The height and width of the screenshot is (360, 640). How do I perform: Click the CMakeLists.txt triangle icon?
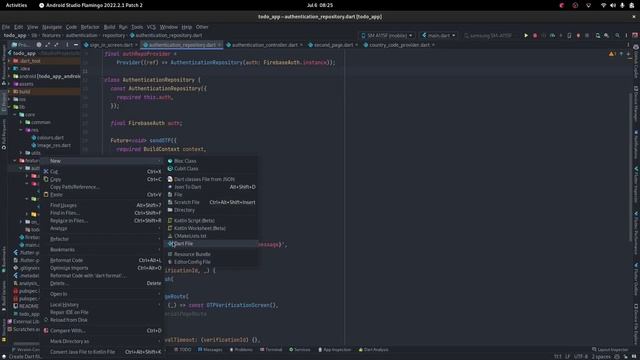170,236
